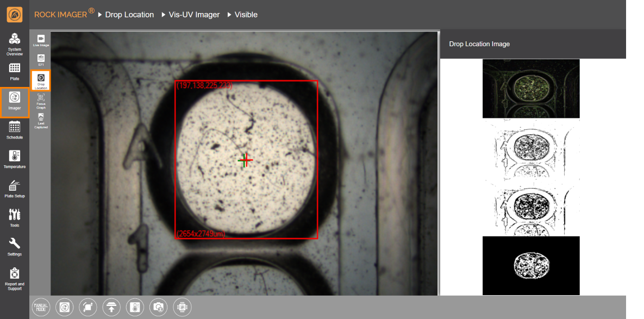Go to the Plate section
This screenshot has height=319, width=644.
point(15,71)
